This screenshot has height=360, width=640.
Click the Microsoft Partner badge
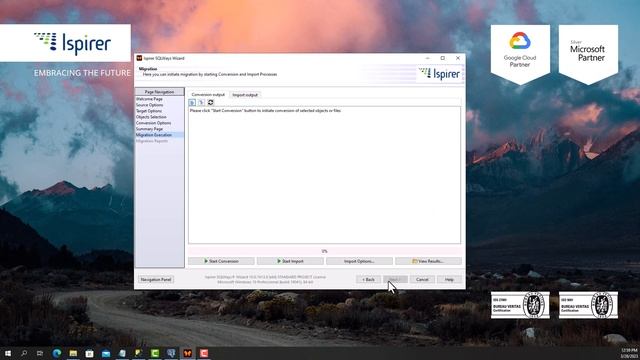click(588, 54)
